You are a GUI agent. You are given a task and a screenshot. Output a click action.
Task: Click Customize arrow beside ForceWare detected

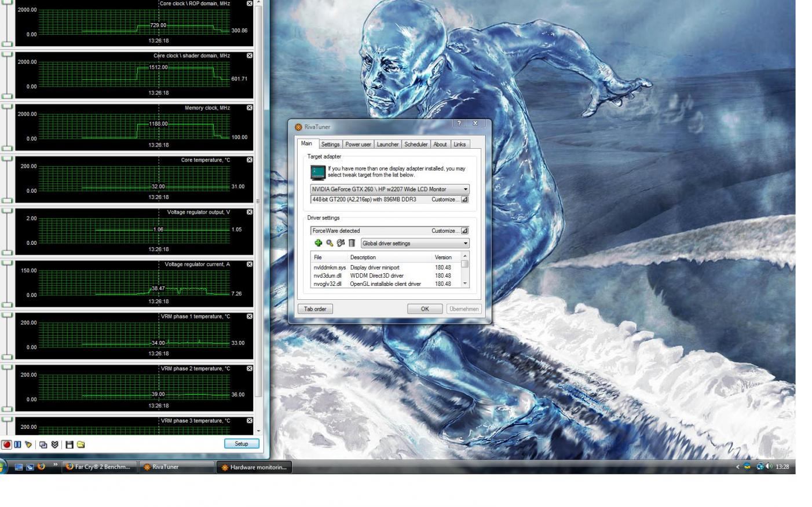click(x=464, y=230)
